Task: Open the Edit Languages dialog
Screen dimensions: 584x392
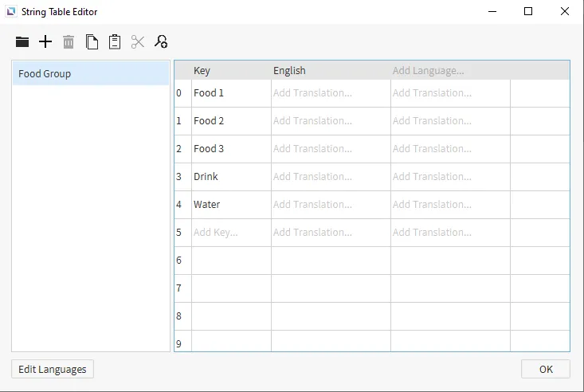Action: click(53, 369)
